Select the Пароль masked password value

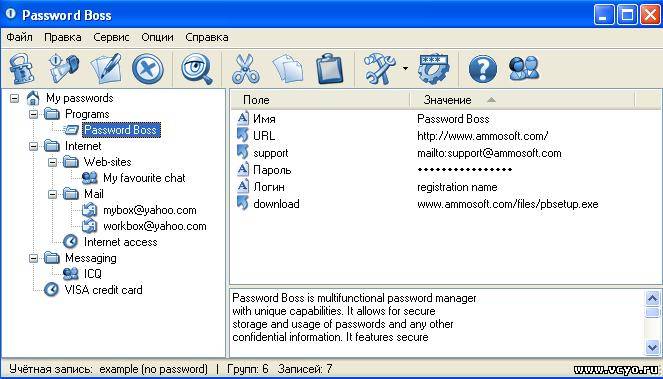tap(465, 170)
